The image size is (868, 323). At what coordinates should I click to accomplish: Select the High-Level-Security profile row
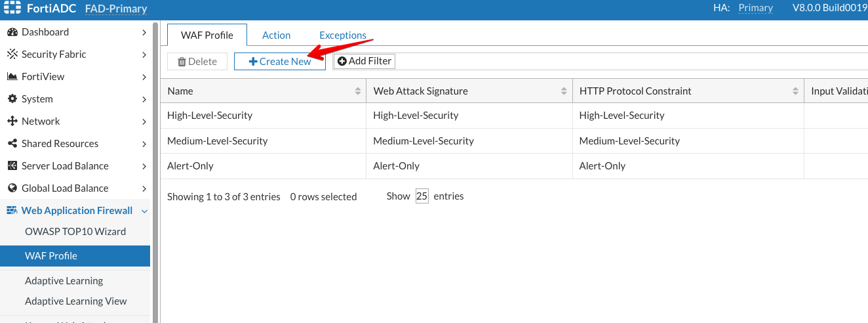point(210,116)
